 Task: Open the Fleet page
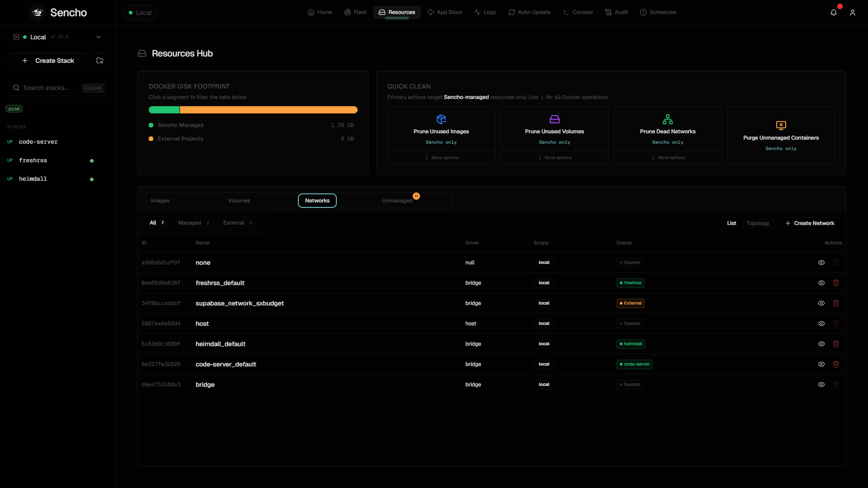point(356,12)
